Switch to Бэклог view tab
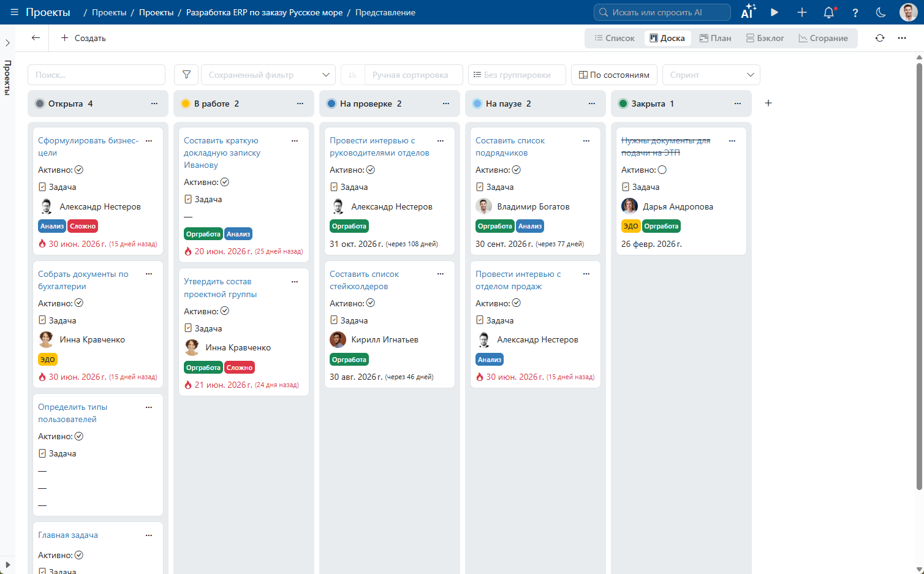Image resolution: width=924 pixels, height=574 pixels. pyautogui.click(x=765, y=38)
